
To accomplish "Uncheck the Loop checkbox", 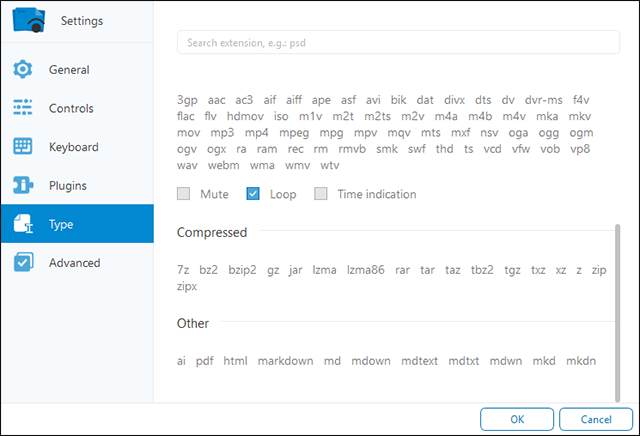I will [x=253, y=194].
